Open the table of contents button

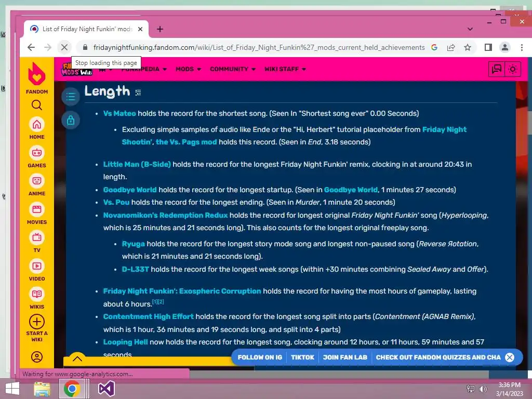coord(71,97)
